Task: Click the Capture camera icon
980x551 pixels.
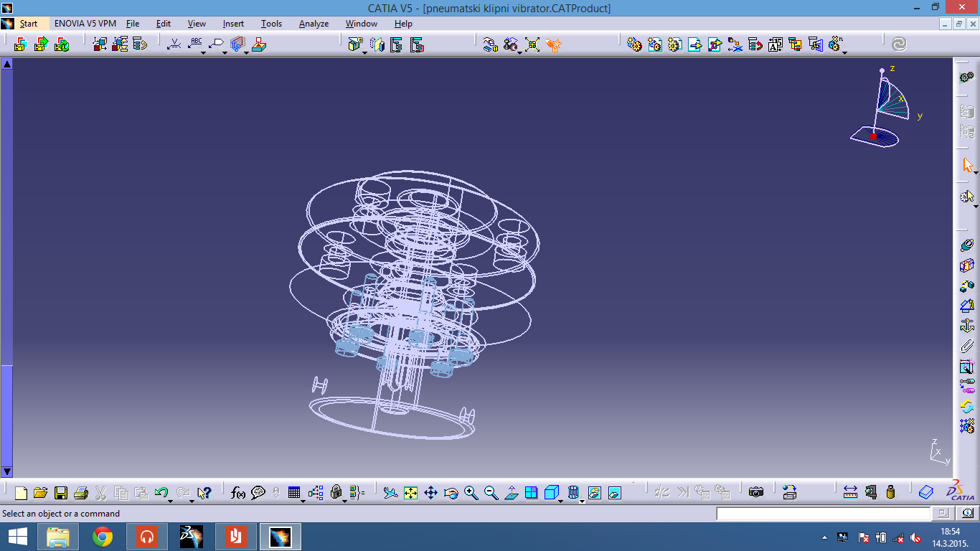Action: click(755, 492)
